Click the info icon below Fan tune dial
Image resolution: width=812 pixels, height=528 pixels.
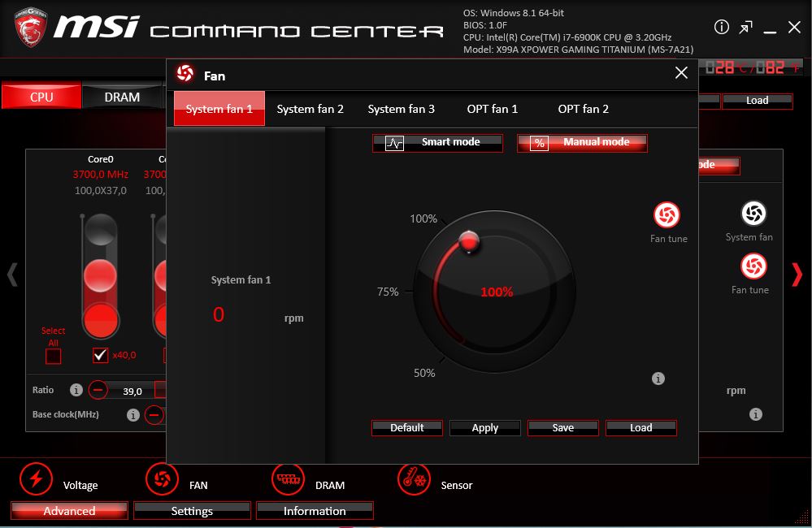[658, 379]
